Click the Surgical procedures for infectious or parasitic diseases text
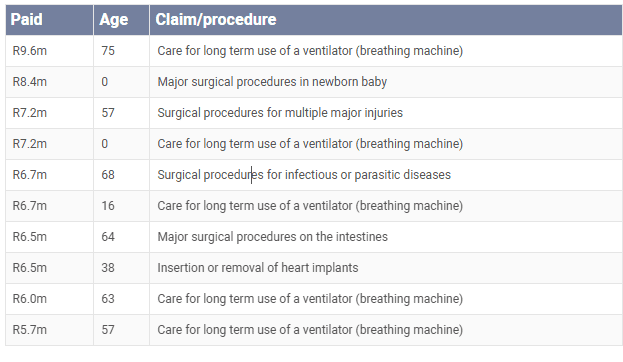 point(304,175)
